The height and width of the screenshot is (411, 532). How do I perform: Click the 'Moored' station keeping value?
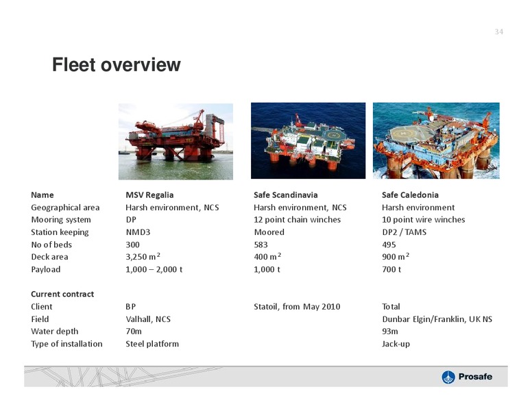coord(269,232)
